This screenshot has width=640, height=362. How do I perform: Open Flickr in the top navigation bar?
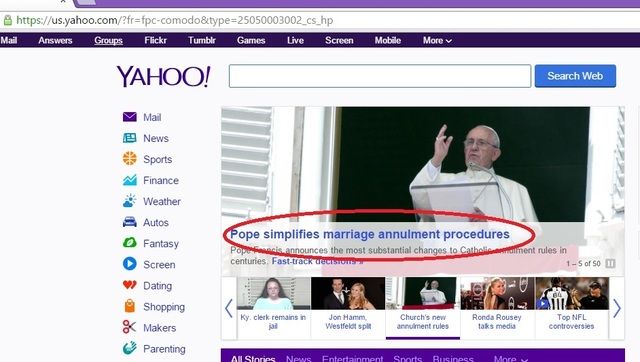(156, 40)
